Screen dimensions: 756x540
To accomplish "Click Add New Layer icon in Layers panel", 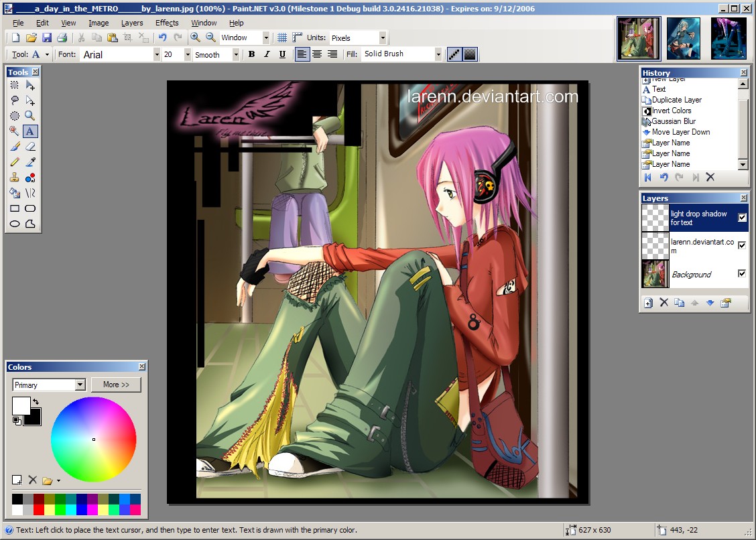I will 649,303.
